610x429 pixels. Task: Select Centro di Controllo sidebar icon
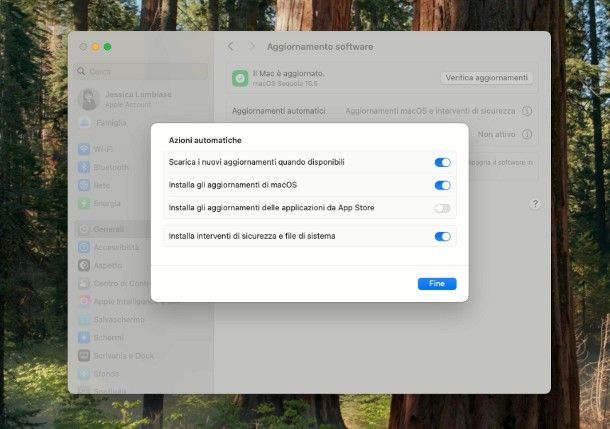click(84, 283)
